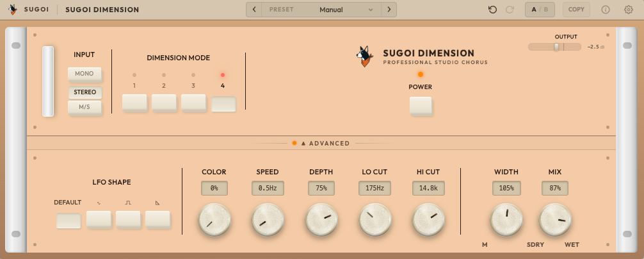
Task: Click the Mix knob
Action: tap(555, 219)
